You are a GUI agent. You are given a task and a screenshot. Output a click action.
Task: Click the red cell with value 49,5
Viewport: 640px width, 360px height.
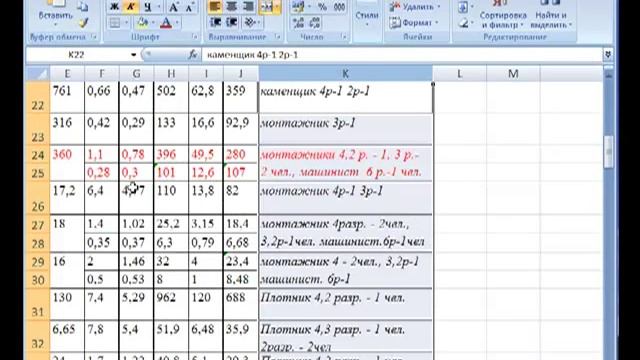pos(206,155)
